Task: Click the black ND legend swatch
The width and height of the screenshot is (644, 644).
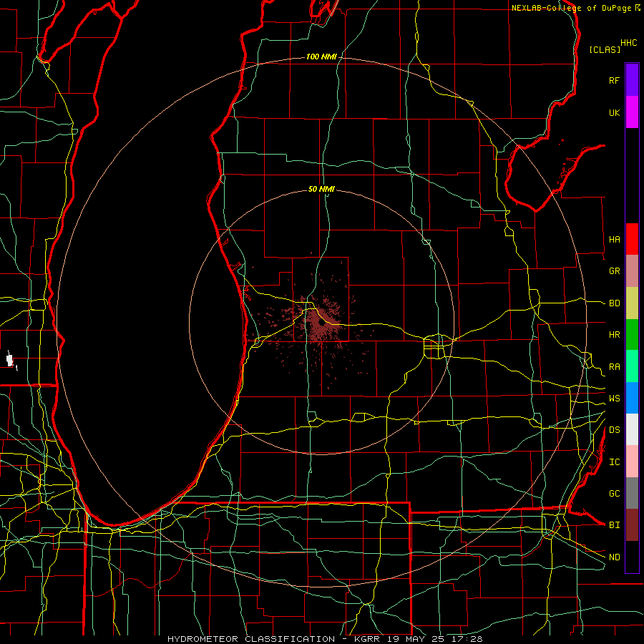Action: click(x=632, y=557)
